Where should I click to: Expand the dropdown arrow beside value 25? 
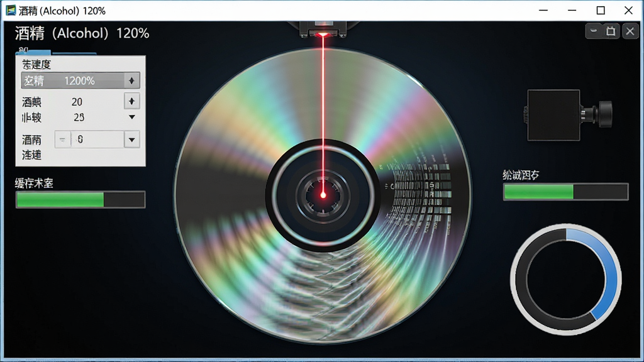(x=132, y=118)
